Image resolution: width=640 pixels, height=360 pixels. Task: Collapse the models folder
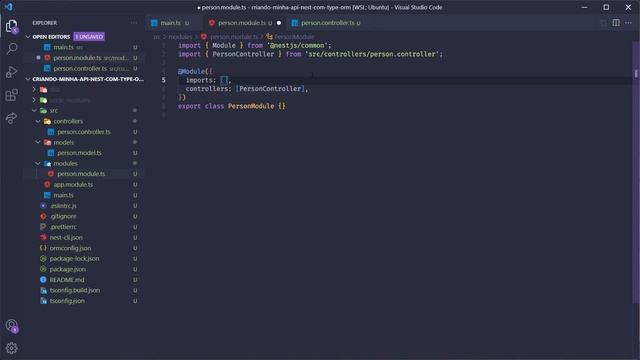tap(38, 142)
